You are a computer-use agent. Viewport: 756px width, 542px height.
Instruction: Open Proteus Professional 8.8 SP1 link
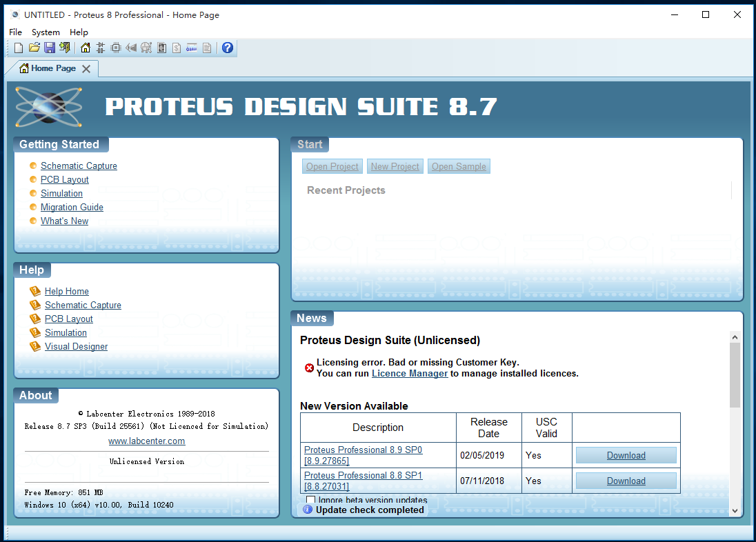coord(363,481)
